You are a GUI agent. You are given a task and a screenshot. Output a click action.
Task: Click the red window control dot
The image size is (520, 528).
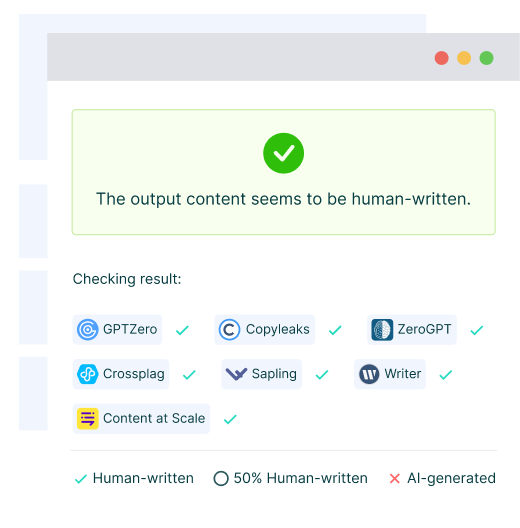(442, 58)
